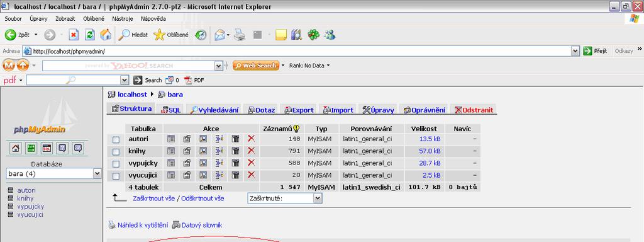This screenshot has width=644, height=242.
Task: Empty the vyucujici table with trash icon
Action: coord(235,175)
